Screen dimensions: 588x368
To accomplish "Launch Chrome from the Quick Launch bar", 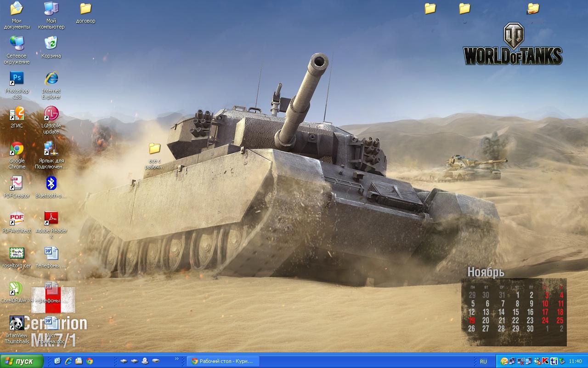I will (90, 361).
